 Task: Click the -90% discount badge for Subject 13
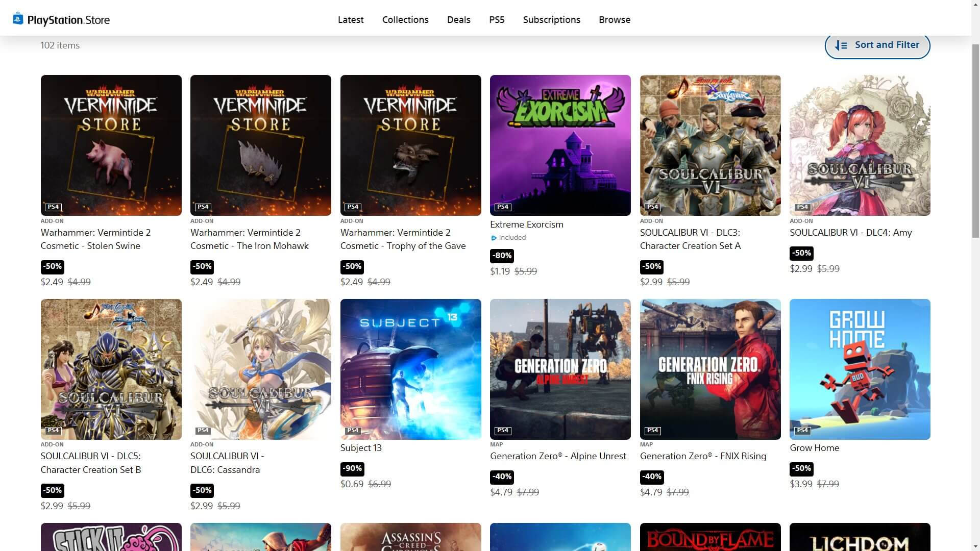coord(352,468)
